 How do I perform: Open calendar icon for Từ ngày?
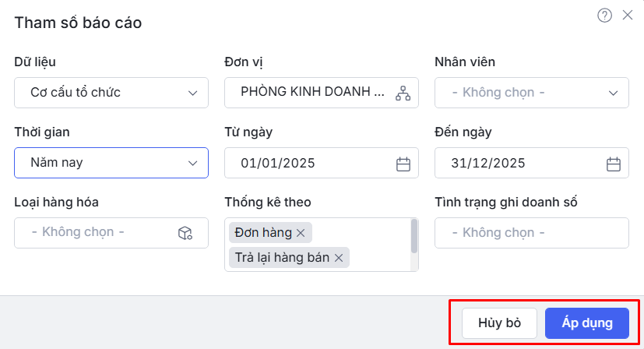pyautogui.click(x=403, y=164)
